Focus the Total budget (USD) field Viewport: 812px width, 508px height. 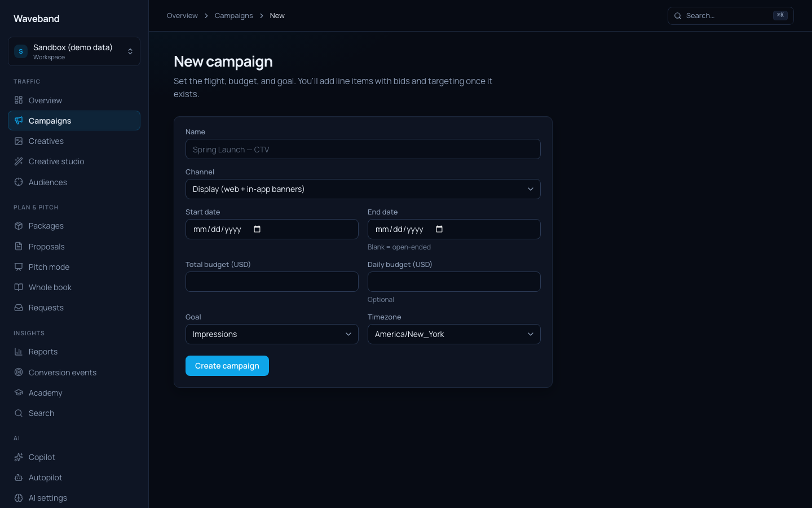point(272,282)
